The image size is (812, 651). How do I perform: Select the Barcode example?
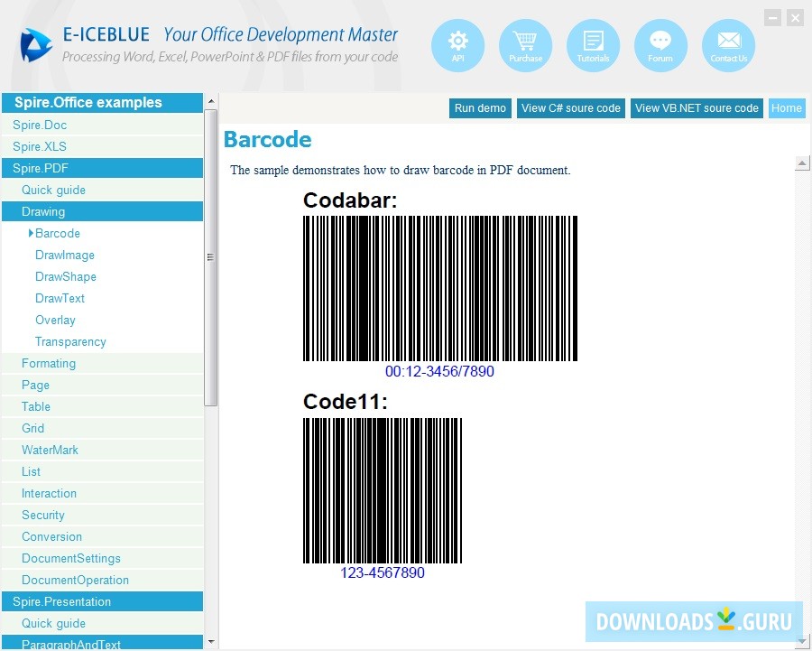tap(58, 233)
